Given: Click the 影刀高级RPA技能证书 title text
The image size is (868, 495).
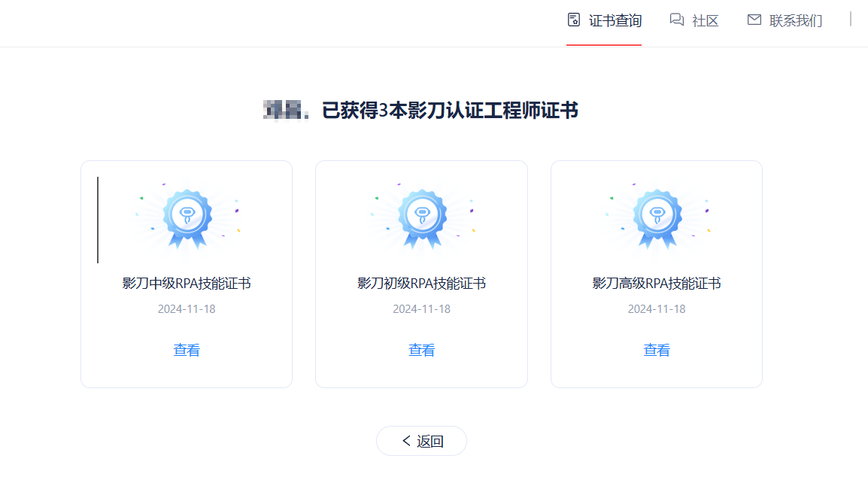Looking at the screenshot, I should 656,284.
